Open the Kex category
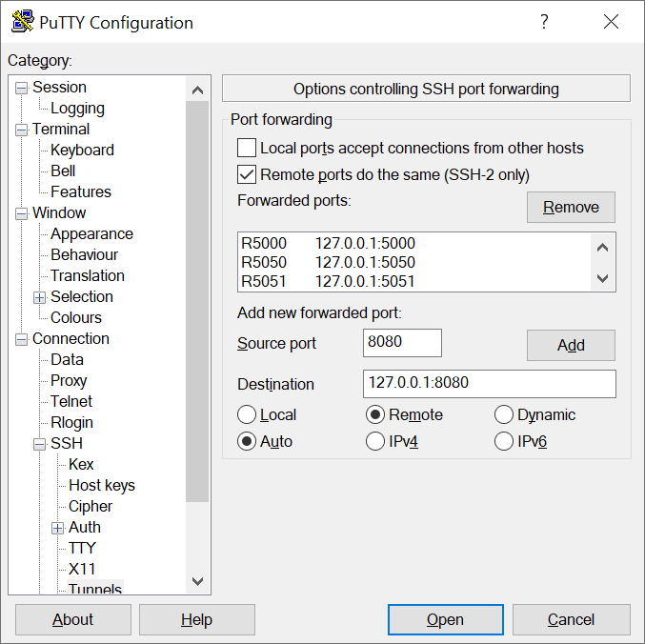 81,464
